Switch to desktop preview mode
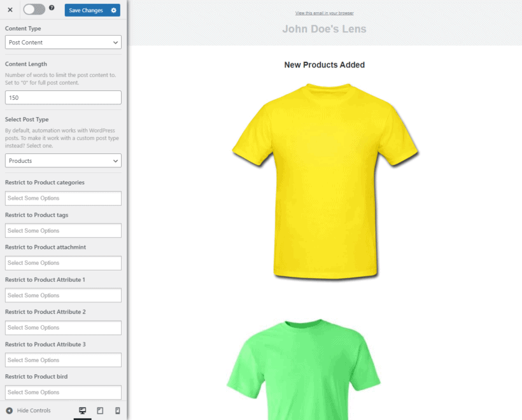 [x=83, y=410]
